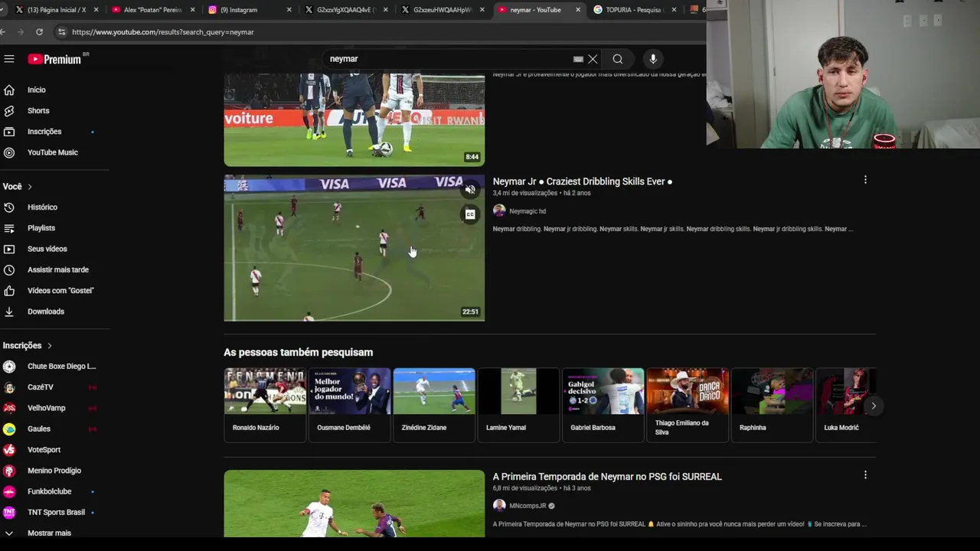Open more options for Craziest Dribbling Skills video
The height and width of the screenshot is (551, 980).
pyautogui.click(x=865, y=180)
